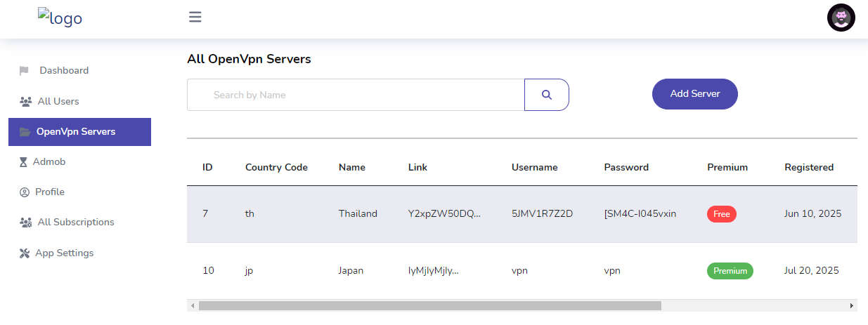Click the scrollbar left arrow
The height and width of the screenshot is (325, 868).
(192, 306)
